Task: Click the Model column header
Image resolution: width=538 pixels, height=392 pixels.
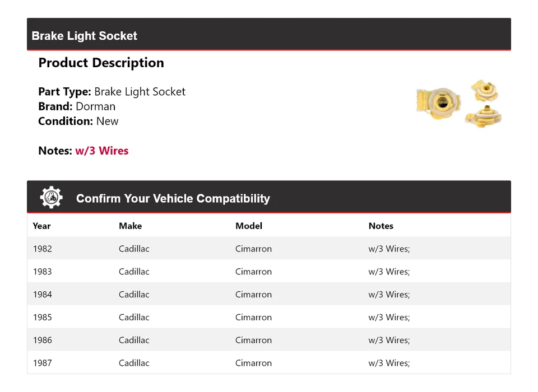Action: pyautogui.click(x=249, y=226)
